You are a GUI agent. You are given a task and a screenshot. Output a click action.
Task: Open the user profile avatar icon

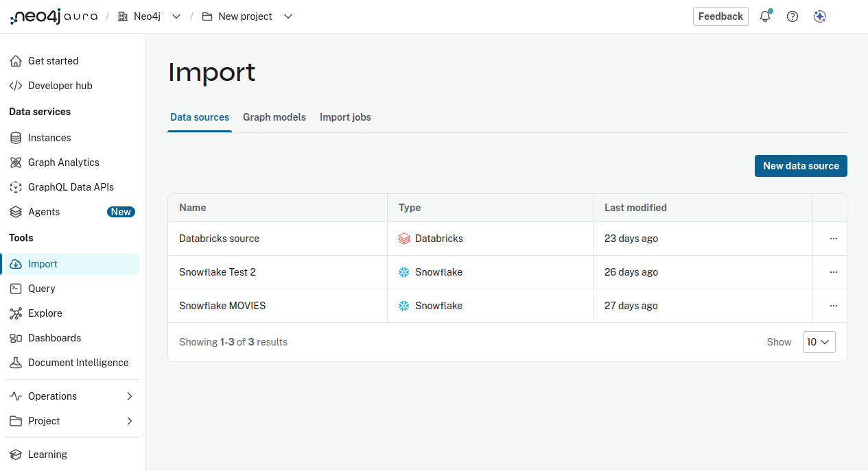pos(819,16)
